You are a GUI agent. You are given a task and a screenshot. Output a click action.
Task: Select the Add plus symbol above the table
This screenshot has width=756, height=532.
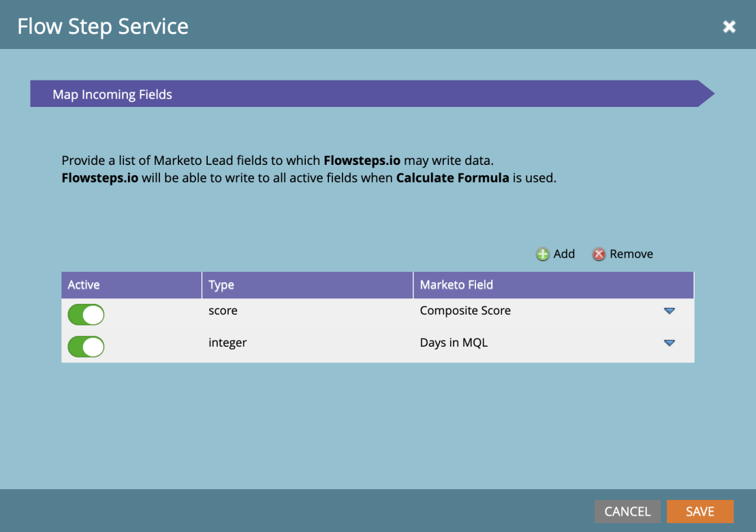click(541, 253)
